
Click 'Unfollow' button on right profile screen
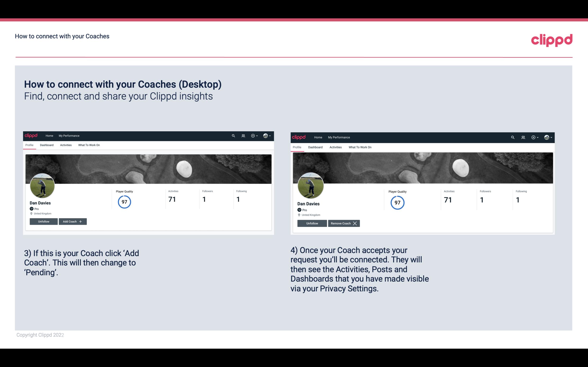click(312, 223)
